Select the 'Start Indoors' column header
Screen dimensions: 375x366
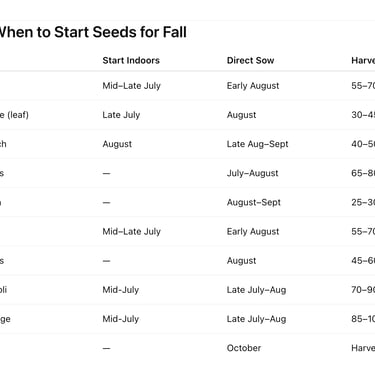pos(131,60)
